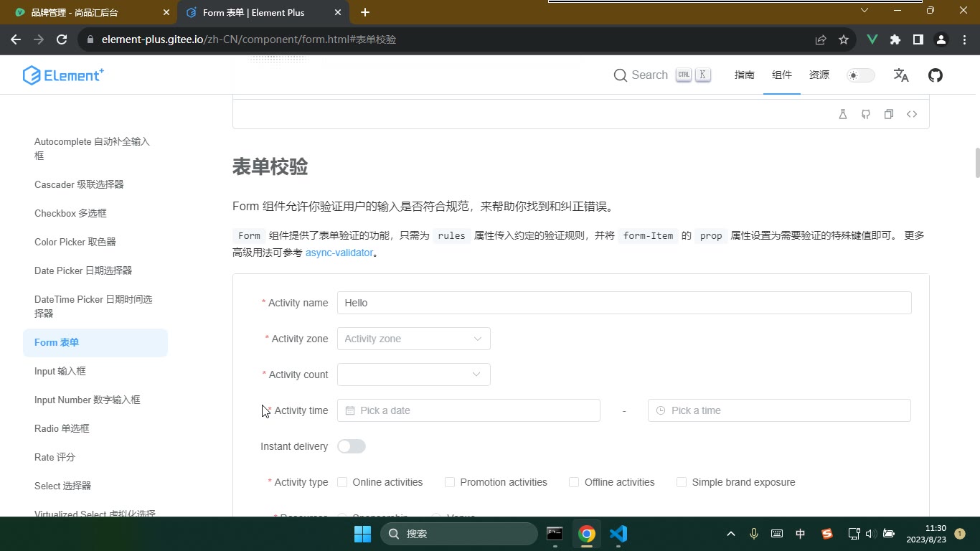Check the Offline activities checkbox
The width and height of the screenshot is (980, 551).
[574, 482]
